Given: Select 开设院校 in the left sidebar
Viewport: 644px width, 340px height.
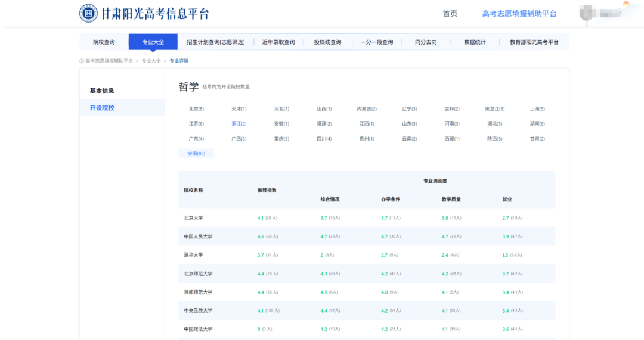Looking at the screenshot, I should coord(122,108).
